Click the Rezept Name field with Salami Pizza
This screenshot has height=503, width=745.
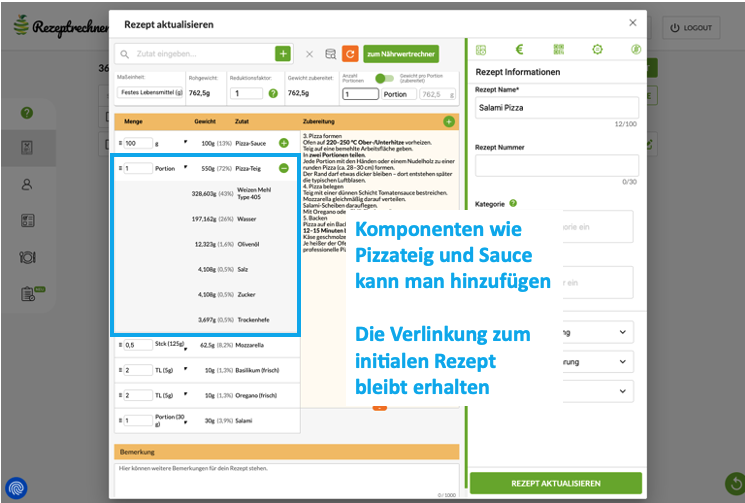pyautogui.click(x=556, y=108)
